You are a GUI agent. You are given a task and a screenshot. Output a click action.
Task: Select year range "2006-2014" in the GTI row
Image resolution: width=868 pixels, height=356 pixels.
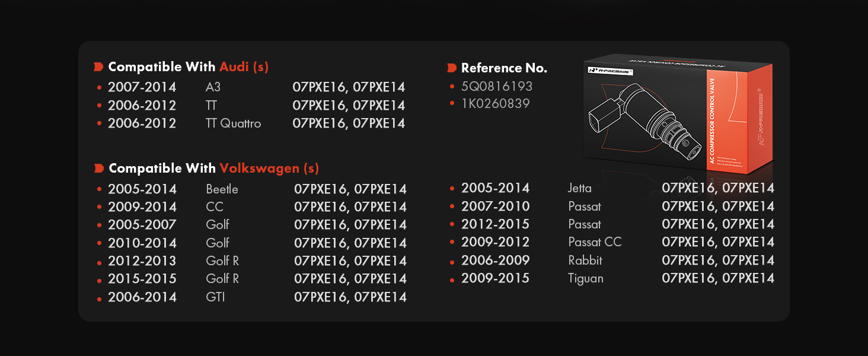coord(142,297)
